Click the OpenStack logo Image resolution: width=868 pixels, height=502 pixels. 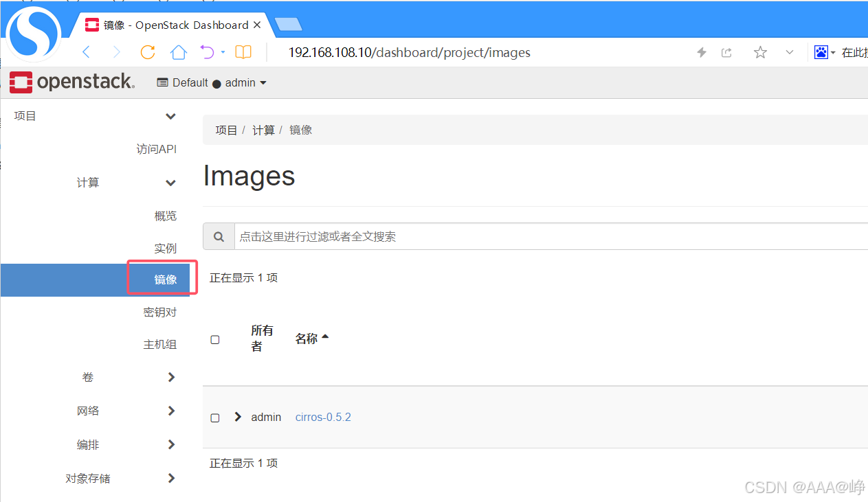tap(72, 82)
